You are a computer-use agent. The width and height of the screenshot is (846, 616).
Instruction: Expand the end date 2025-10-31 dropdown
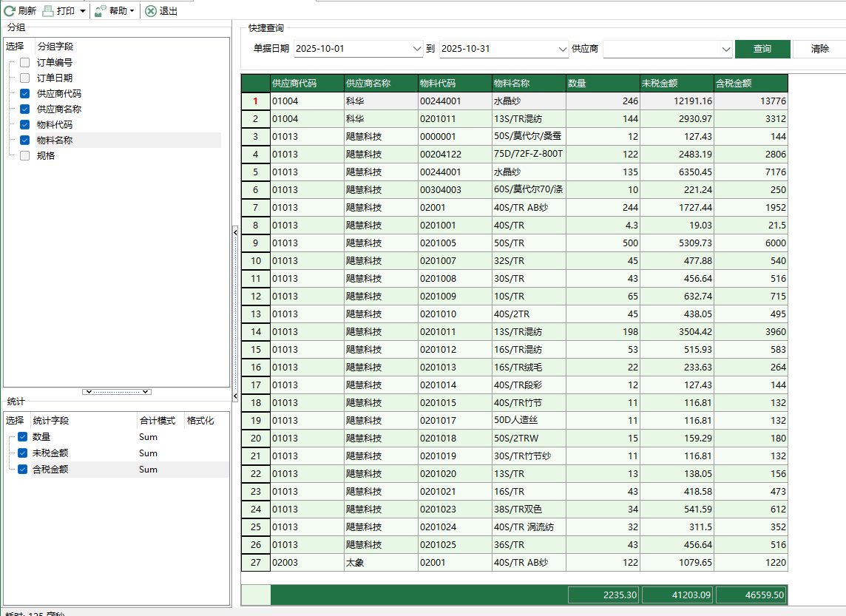click(563, 49)
